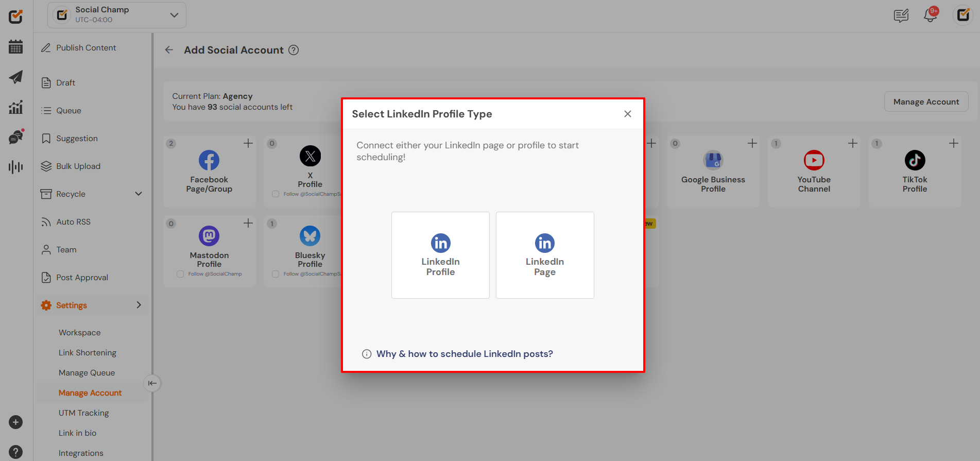Screen dimensions: 980x461
Task: Click the audio waveform listening icon
Action: click(15, 167)
